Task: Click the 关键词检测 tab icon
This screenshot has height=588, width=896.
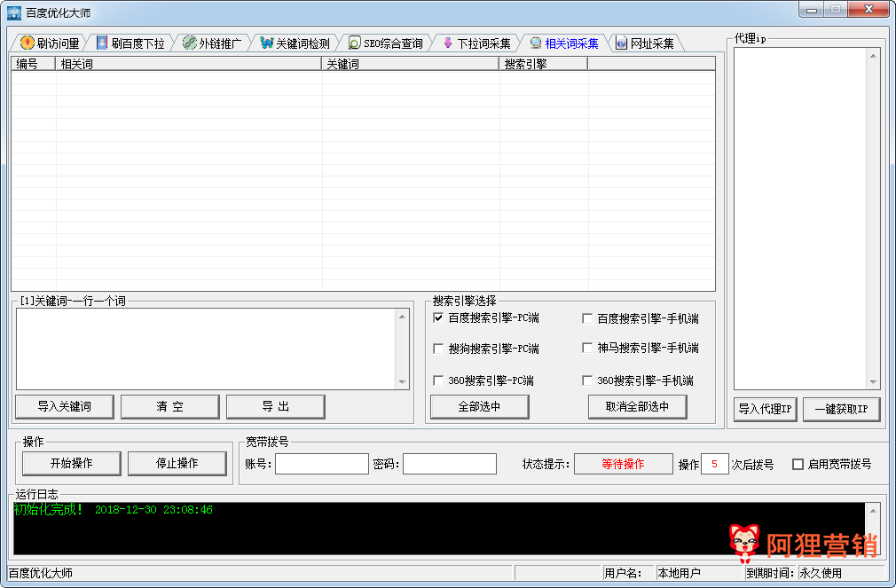Action: [x=266, y=43]
